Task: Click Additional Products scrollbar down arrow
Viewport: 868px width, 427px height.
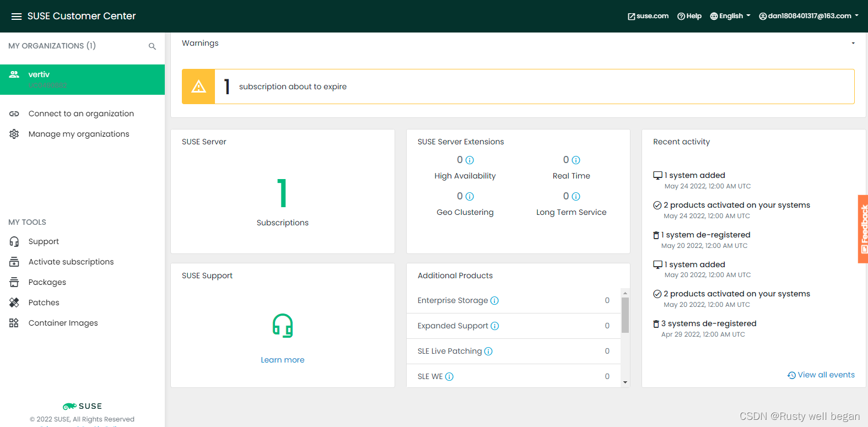Action: coord(625,382)
